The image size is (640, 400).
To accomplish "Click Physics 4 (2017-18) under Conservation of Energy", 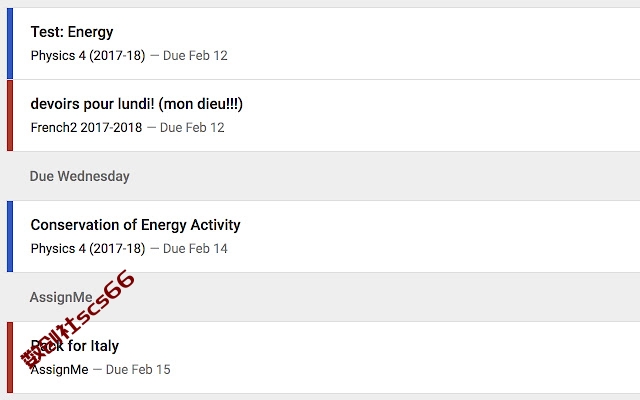I will (x=88, y=249).
